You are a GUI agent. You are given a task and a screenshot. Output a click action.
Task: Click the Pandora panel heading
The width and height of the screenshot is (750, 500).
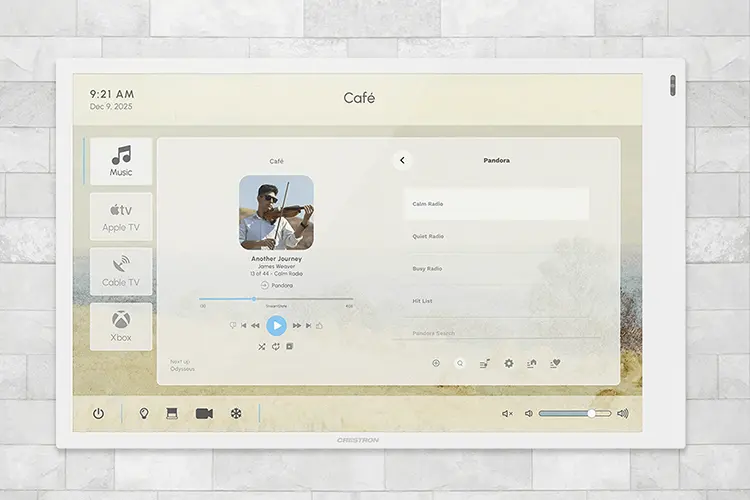coord(496,160)
